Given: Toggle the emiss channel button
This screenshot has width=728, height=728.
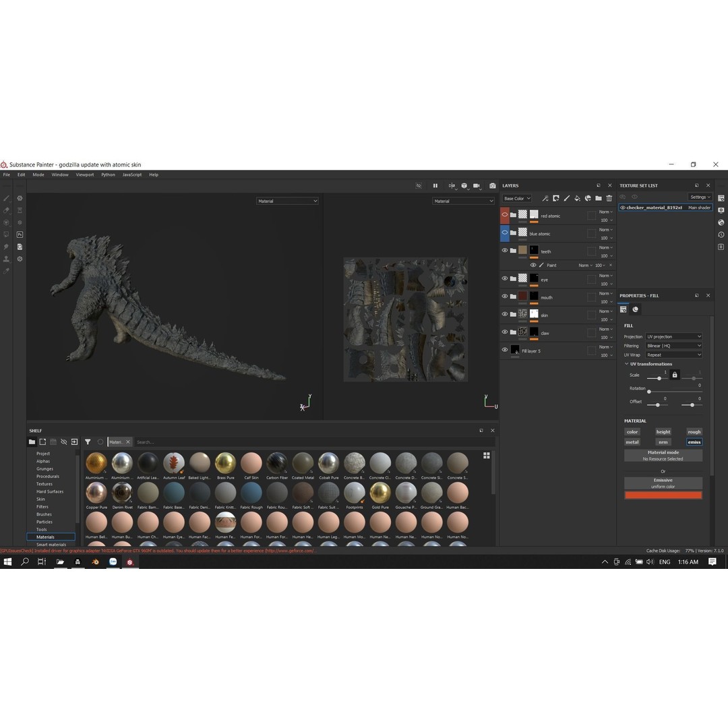Looking at the screenshot, I should pos(694,442).
